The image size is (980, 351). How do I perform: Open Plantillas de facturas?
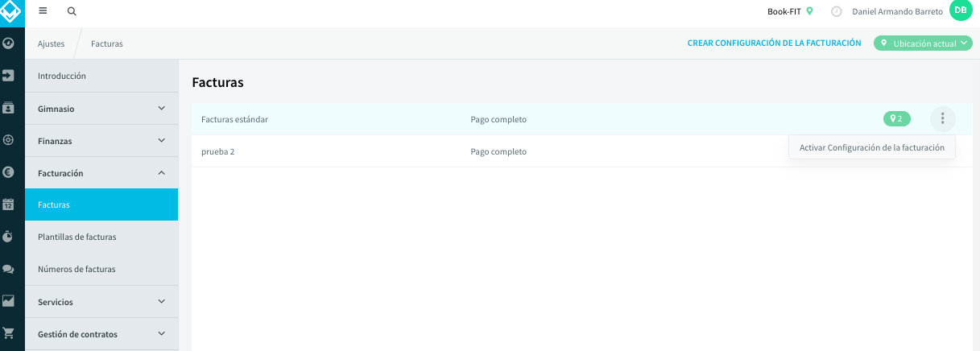coord(101,237)
